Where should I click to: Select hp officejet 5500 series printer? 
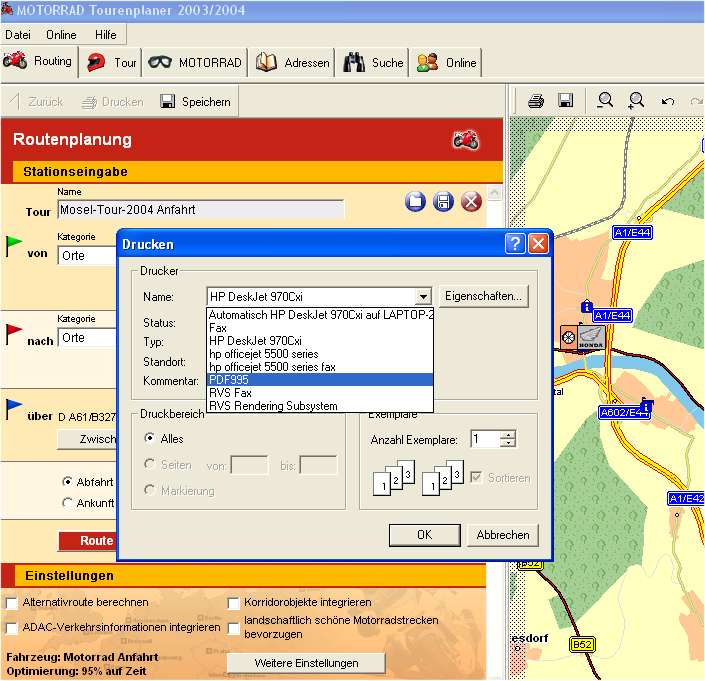[320, 354]
